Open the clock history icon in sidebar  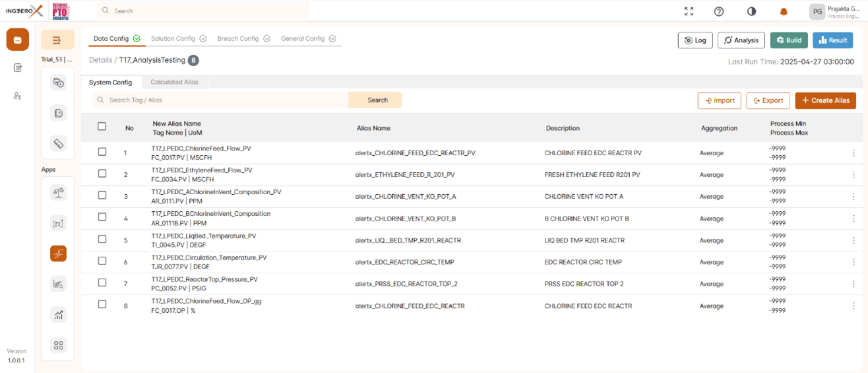(59, 114)
